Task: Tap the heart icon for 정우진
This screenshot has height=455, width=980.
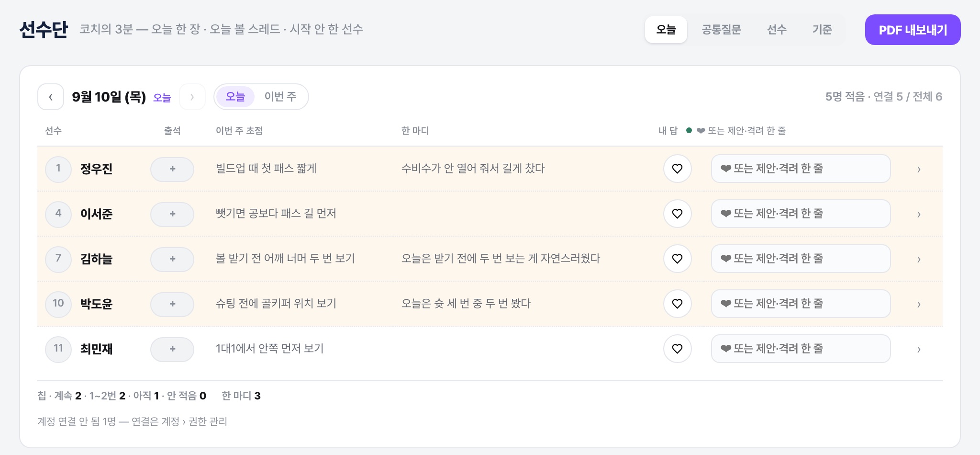Action: tap(677, 169)
